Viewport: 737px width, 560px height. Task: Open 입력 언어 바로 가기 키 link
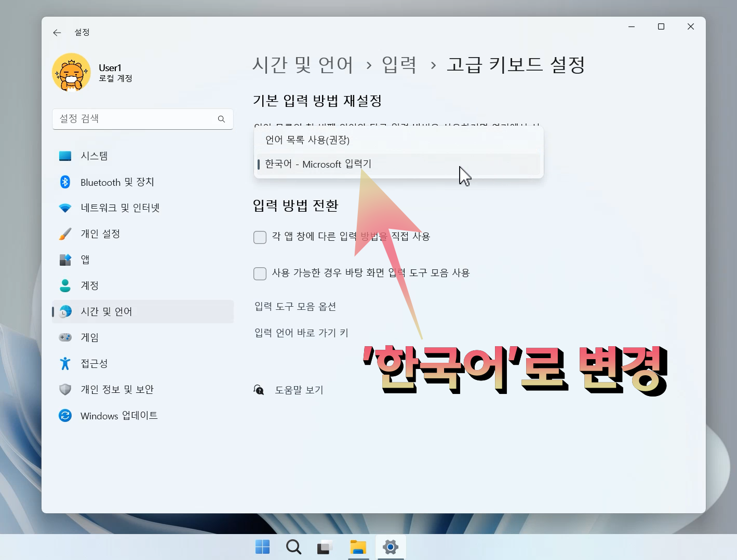click(301, 332)
